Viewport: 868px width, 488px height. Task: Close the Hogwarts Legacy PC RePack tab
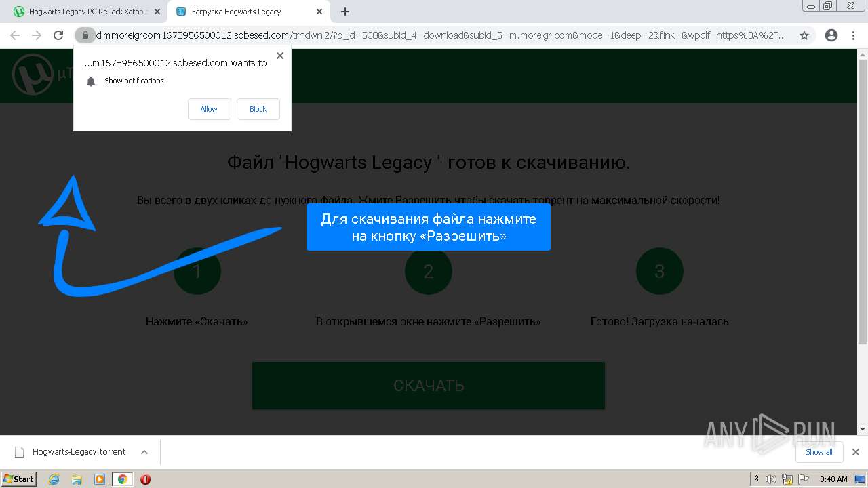pyautogui.click(x=157, y=12)
